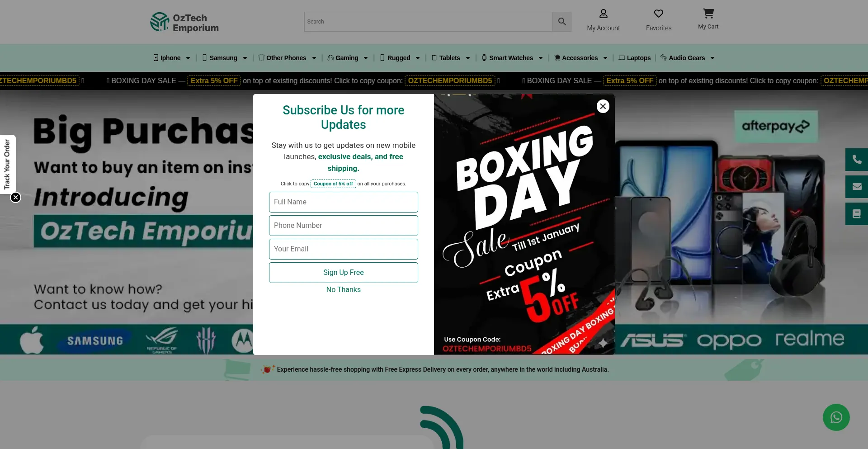868x449 pixels.
Task: Open the Smart Watches menu
Action: [x=512, y=58]
